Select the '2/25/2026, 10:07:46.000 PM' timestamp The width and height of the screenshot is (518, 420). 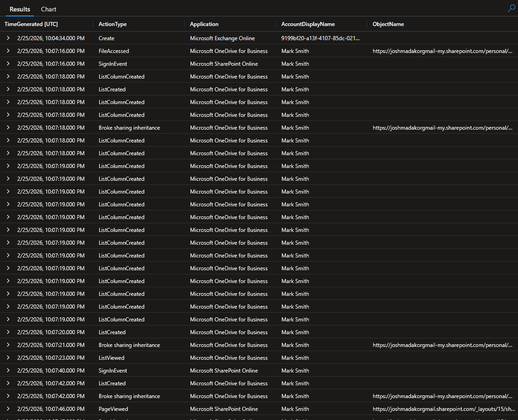51,409
